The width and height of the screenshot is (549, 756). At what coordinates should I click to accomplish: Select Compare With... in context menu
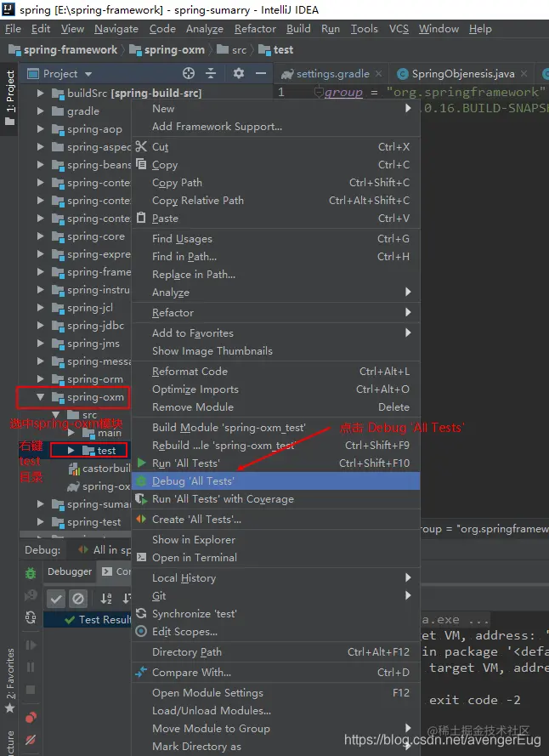[275, 672]
